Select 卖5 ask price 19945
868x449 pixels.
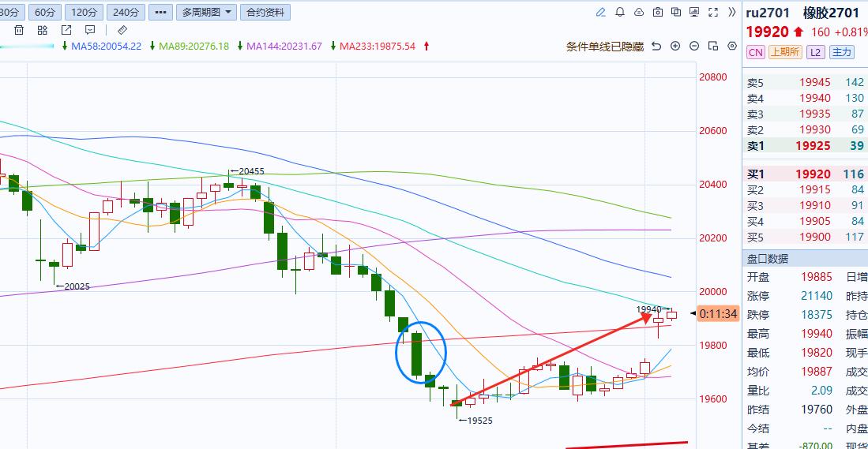[x=815, y=82]
